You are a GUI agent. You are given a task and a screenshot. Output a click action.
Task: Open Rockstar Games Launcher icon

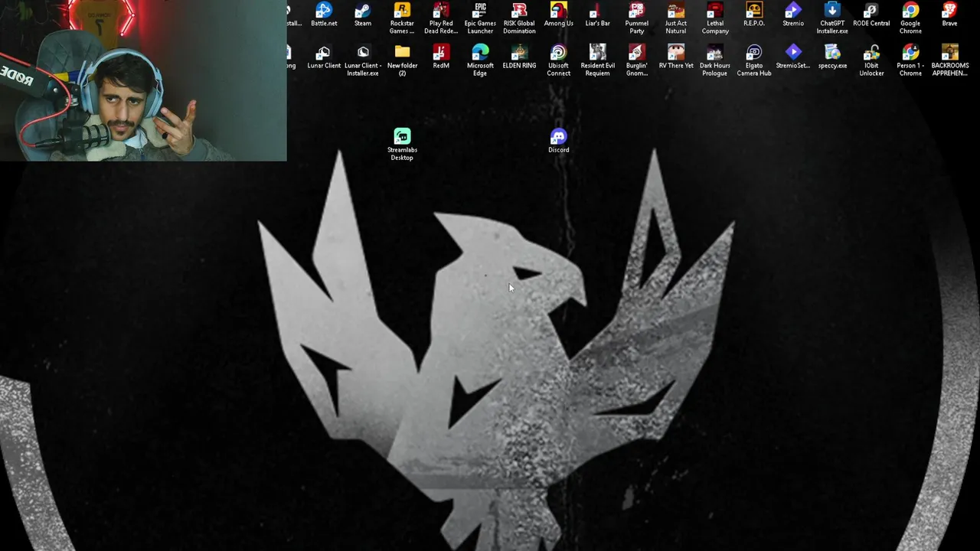(402, 18)
